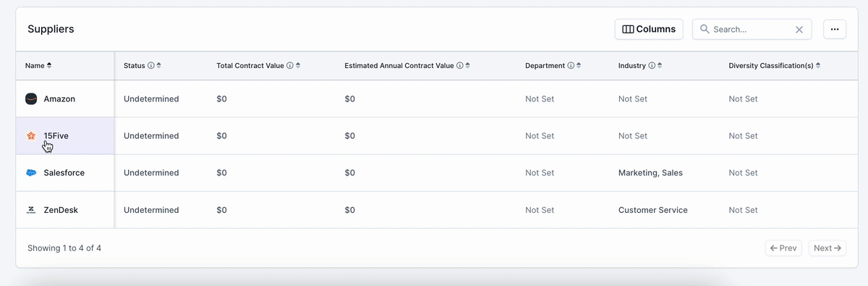Image resolution: width=868 pixels, height=286 pixels.
Task: Show info for Department column
Action: pos(571,65)
